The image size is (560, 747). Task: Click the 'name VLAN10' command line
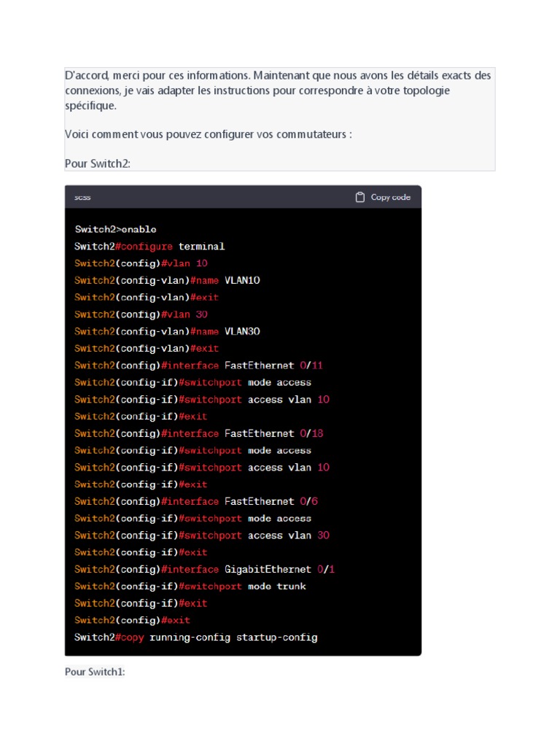167,280
